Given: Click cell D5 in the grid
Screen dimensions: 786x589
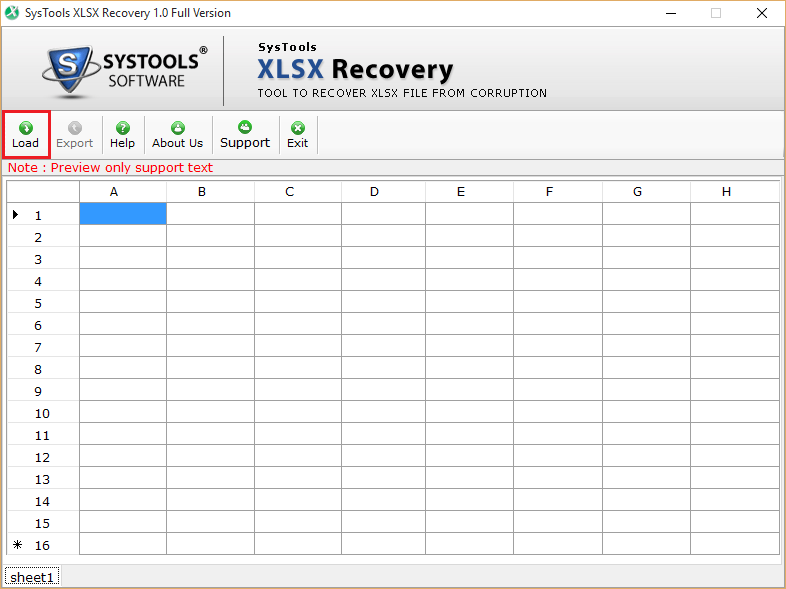Looking at the screenshot, I should point(383,302).
